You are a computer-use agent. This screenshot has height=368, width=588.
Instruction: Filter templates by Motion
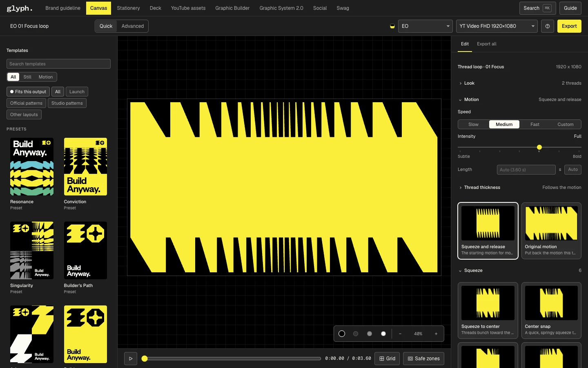pyautogui.click(x=46, y=77)
